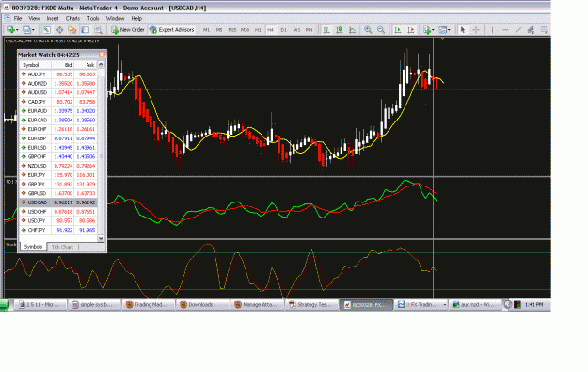Open aud nzd taskbar window
The width and height of the screenshot is (588, 372).
475,305
